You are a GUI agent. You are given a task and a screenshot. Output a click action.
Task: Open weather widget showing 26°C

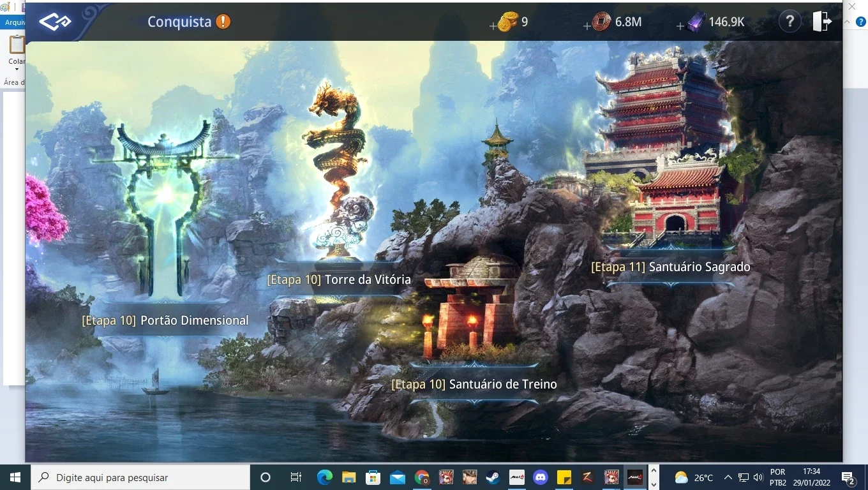[x=694, y=477]
